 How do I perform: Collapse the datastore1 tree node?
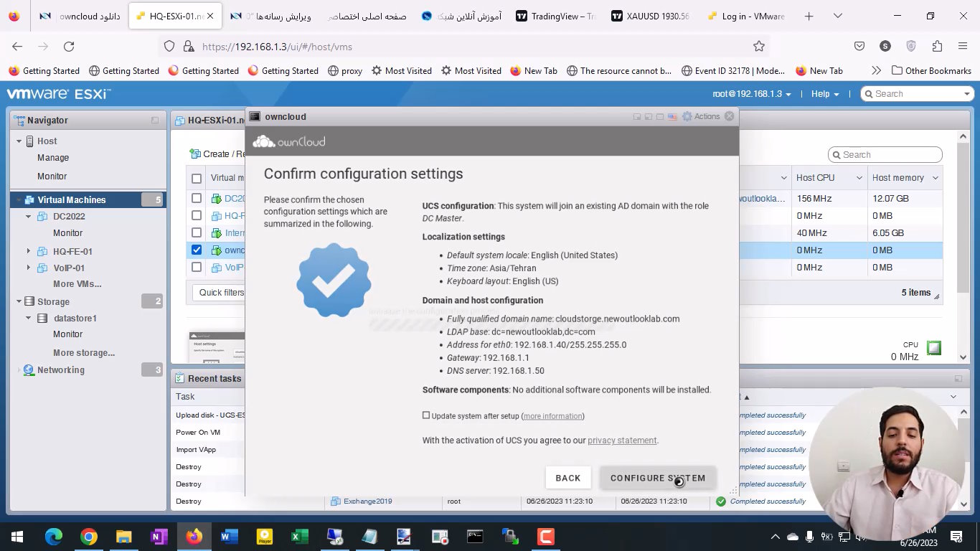(29, 318)
